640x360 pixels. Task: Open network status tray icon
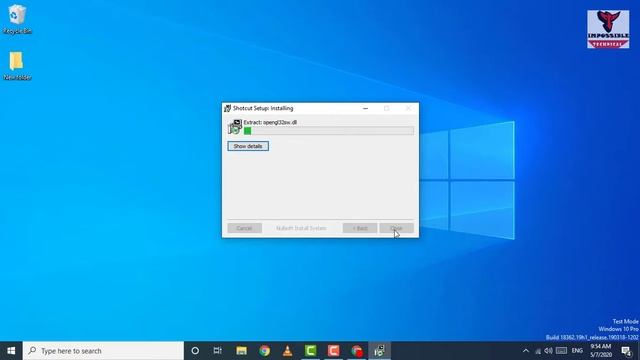pyautogui.click(x=538, y=351)
